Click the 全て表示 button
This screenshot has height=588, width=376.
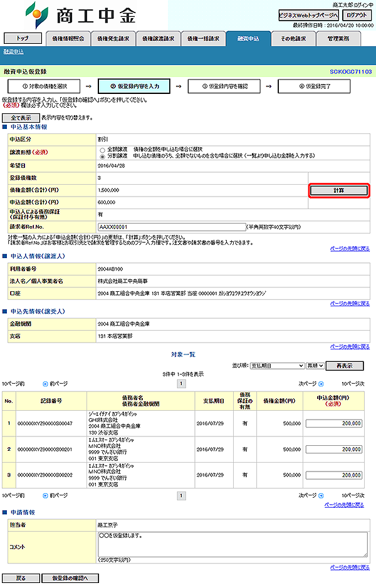click(21, 118)
